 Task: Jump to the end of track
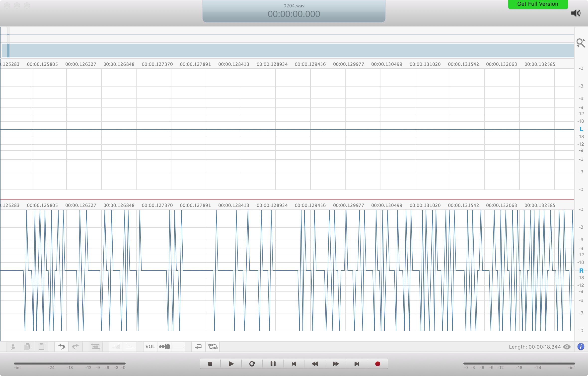coord(357,364)
